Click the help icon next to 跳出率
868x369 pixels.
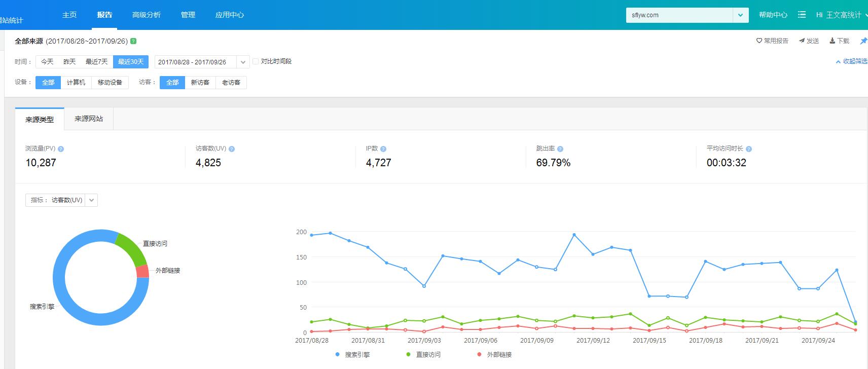(560, 149)
